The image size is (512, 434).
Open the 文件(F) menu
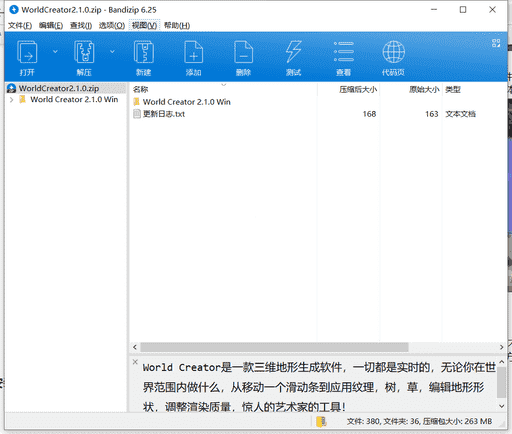(x=20, y=25)
